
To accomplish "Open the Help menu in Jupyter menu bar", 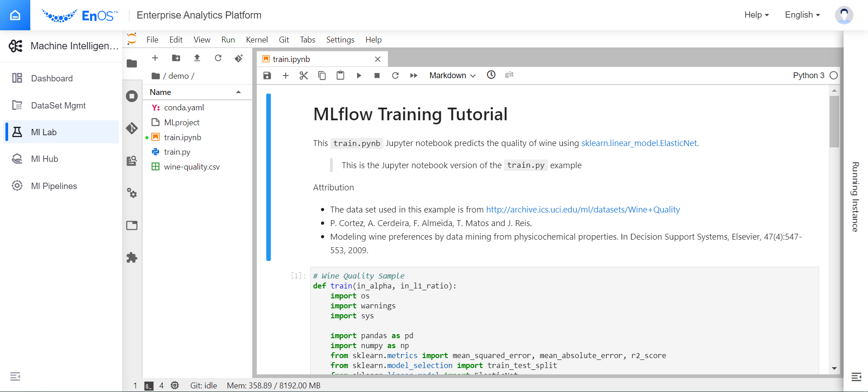I will point(373,40).
